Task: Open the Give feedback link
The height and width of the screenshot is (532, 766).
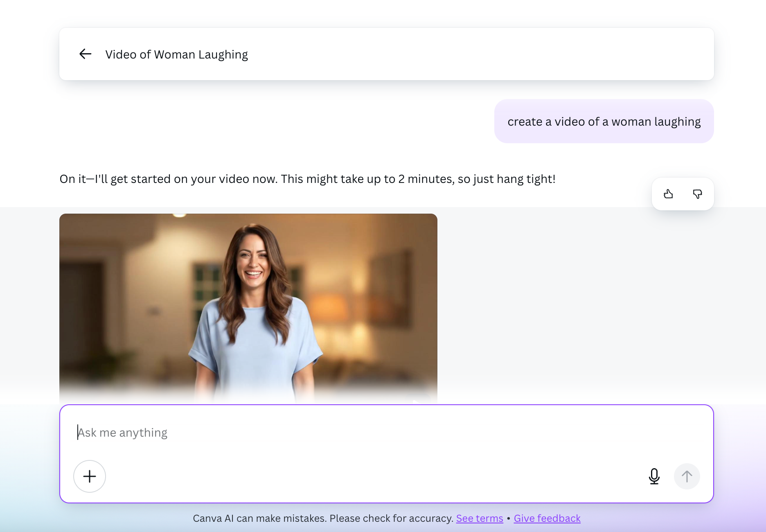Action: coord(547,518)
